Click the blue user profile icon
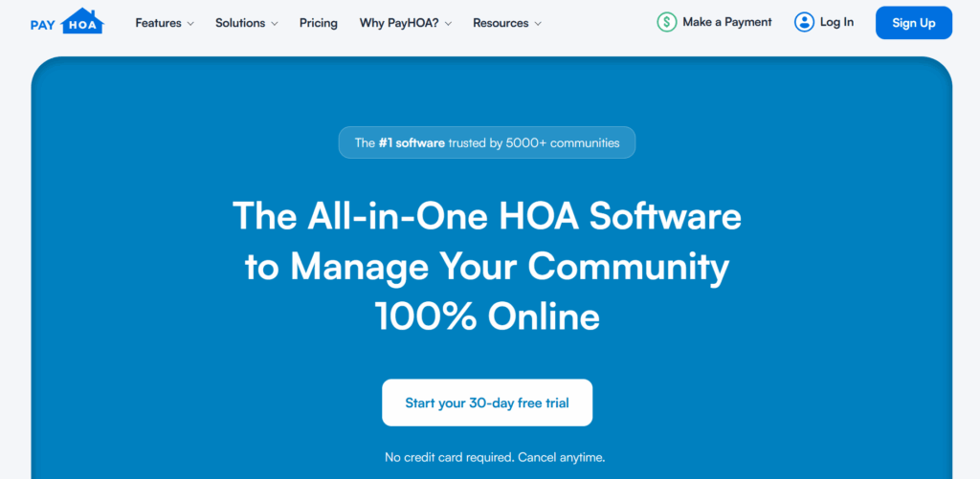Viewport: 980px width, 479px height. point(805,22)
